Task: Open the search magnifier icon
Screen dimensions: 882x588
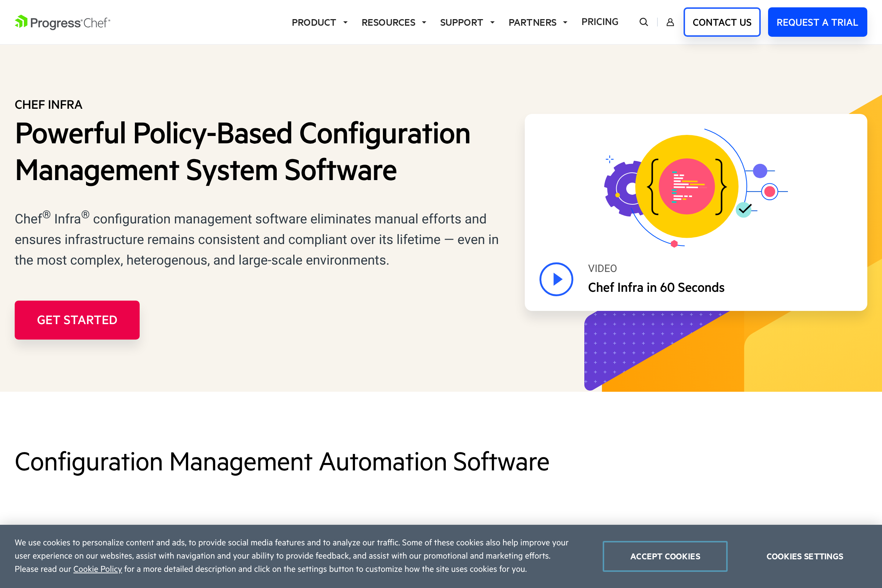Action: [643, 22]
